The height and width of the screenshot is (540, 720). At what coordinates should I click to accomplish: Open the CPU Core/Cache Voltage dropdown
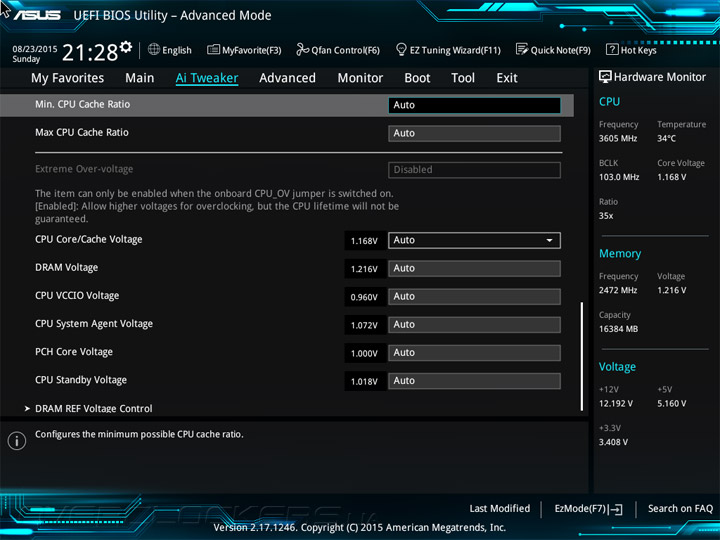pos(474,240)
